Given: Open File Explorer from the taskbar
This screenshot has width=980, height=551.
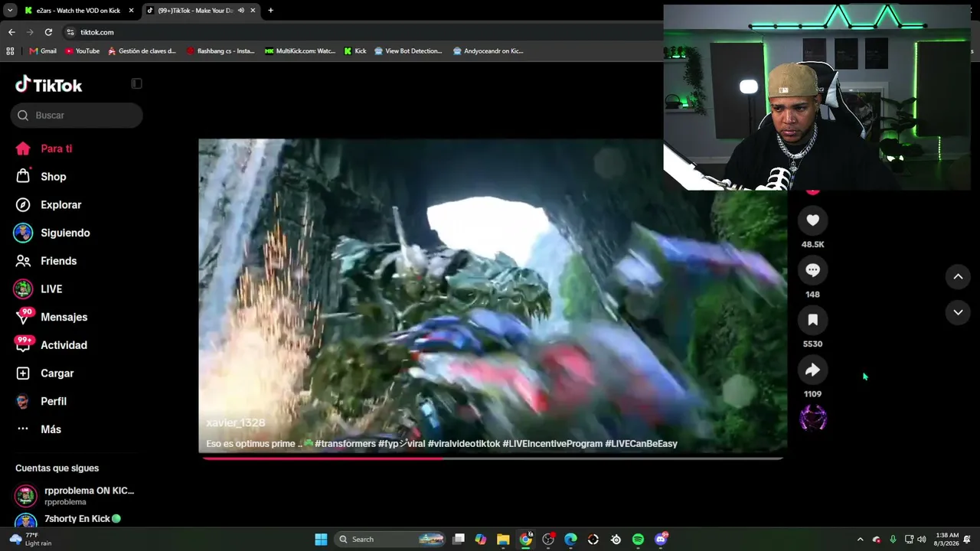Looking at the screenshot, I should coord(503,540).
